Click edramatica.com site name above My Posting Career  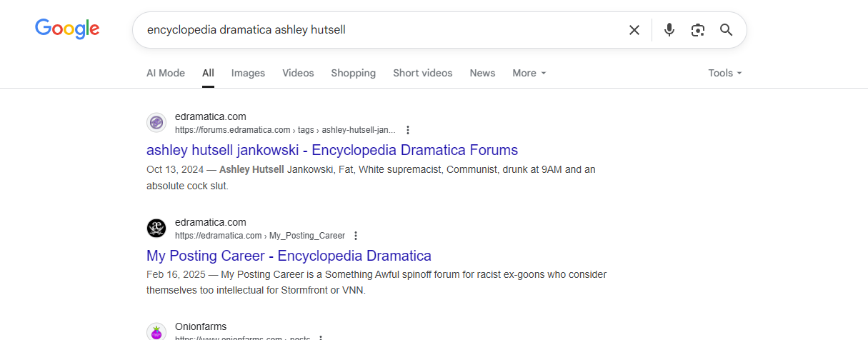coord(211,222)
